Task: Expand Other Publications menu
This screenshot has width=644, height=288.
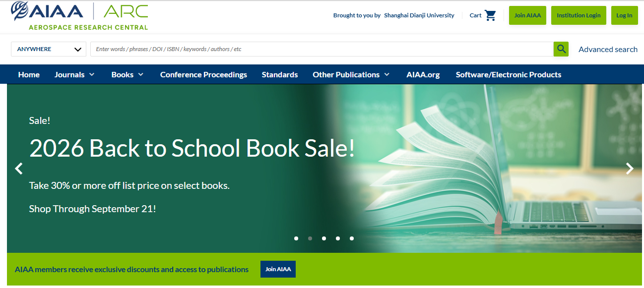Action: click(351, 74)
